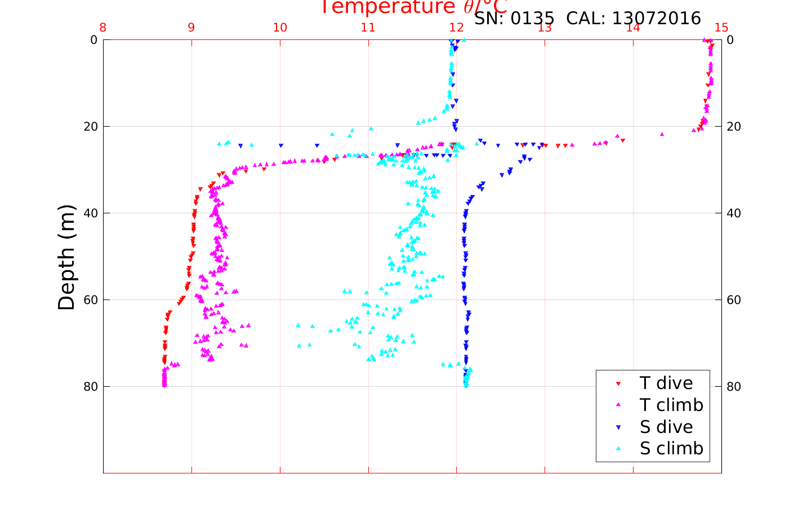Click top axis tick label 14
Image resolution: width=798 pixels, height=532 pixels.
(x=633, y=28)
